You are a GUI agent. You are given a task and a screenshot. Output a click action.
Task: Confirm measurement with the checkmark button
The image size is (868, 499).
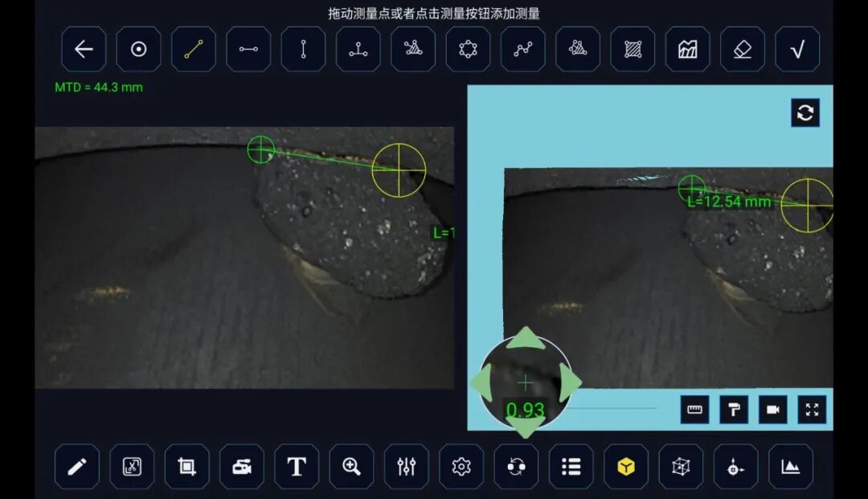point(797,49)
